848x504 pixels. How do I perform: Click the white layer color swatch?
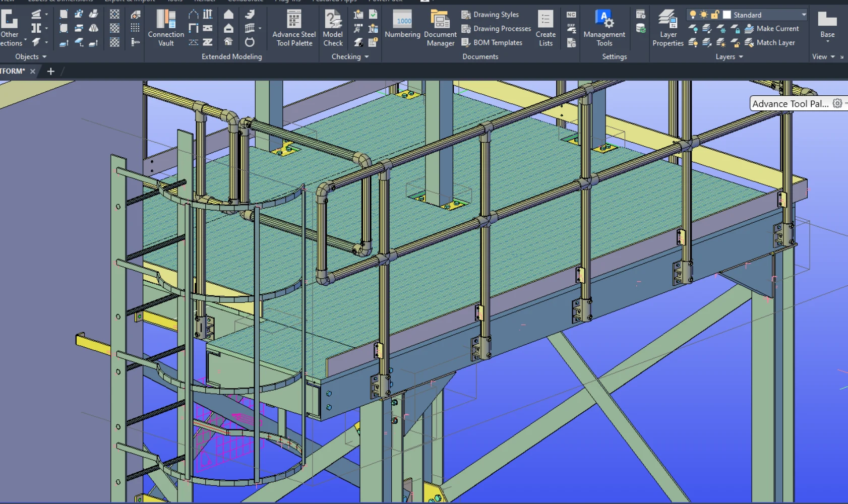pyautogui.click(x=727, y=15)
